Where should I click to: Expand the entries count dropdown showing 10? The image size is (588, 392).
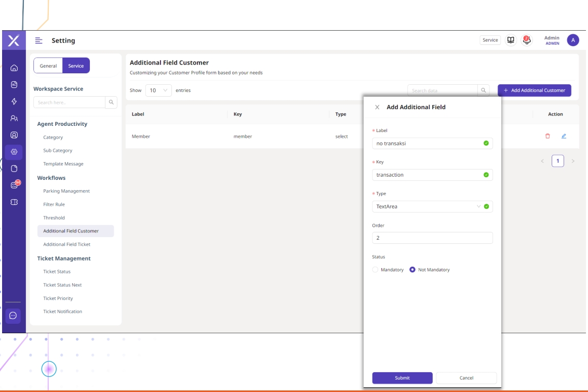pyautogui.click(x=158, y=90)
